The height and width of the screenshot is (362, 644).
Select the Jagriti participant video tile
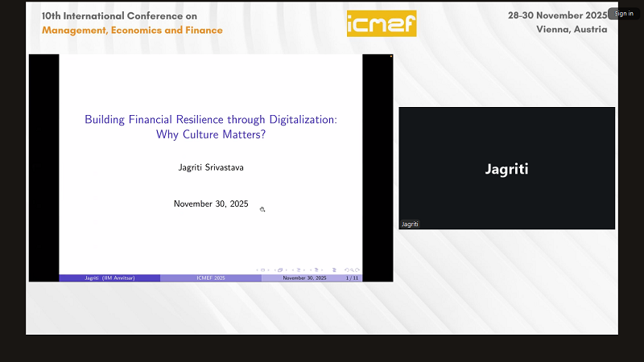pyautogui.click(x=506, y=168)
